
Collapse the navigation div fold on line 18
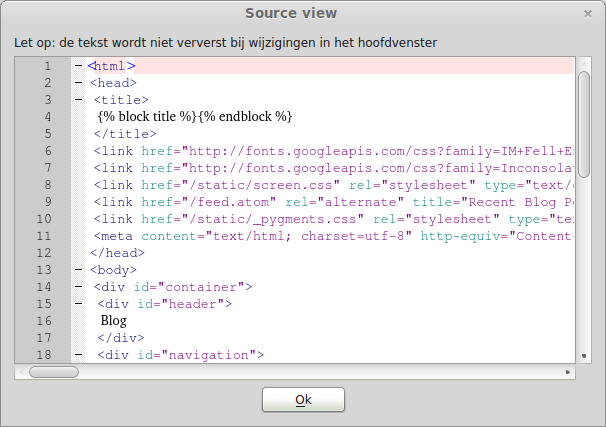pos(78,355)
